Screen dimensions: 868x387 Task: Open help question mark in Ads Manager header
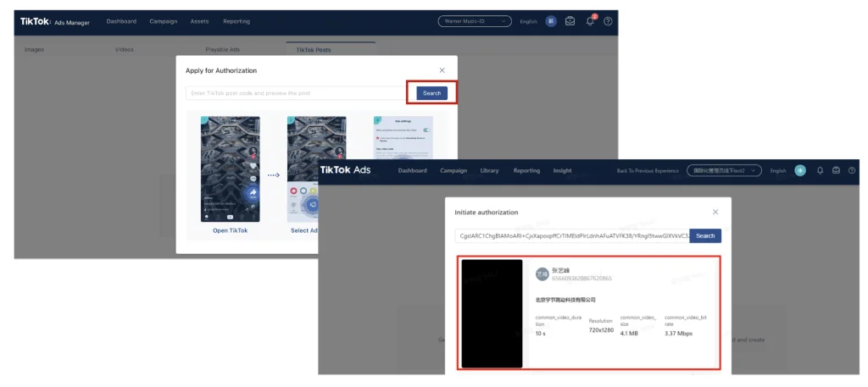point(608,21)
